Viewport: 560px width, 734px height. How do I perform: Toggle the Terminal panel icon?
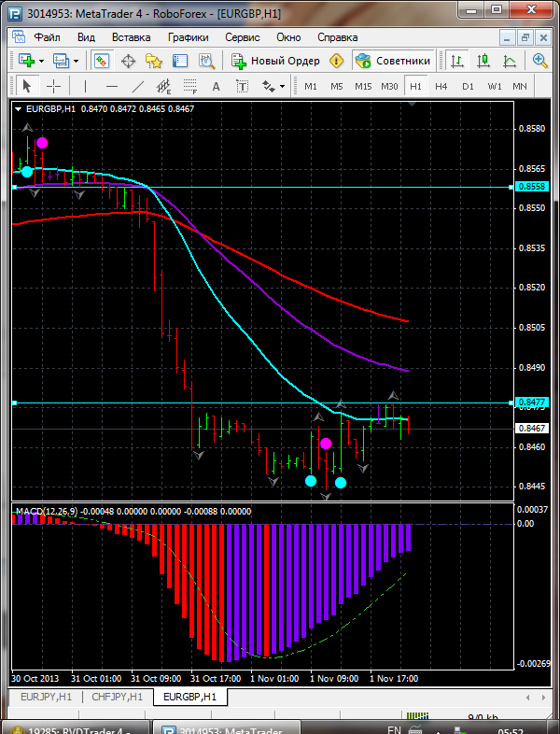pos(179,61)
